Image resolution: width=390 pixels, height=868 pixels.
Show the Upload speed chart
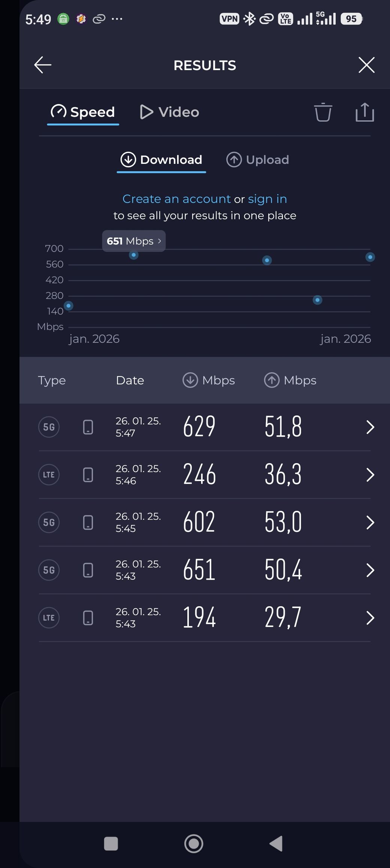pyautogui.click(x=258, y=160)
